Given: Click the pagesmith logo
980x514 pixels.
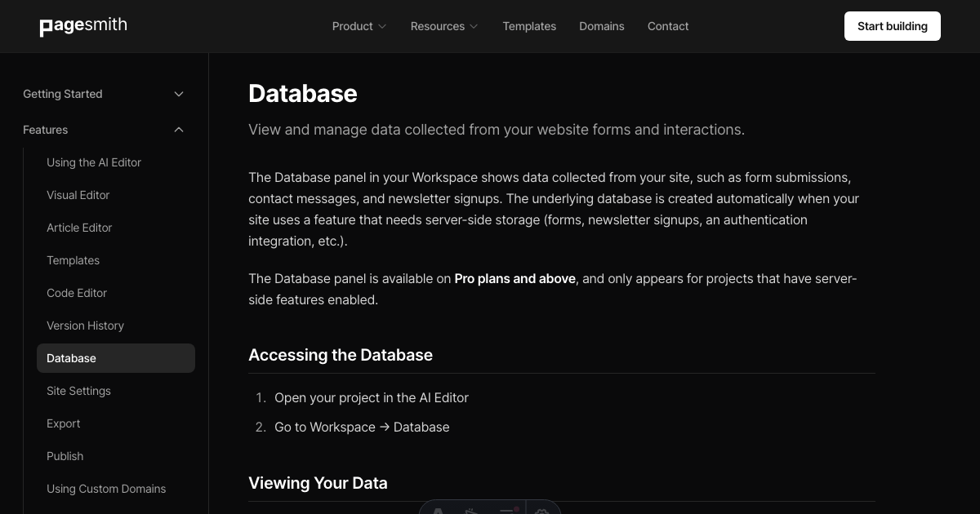Looking at the screenshot, I should click(83, 26).
